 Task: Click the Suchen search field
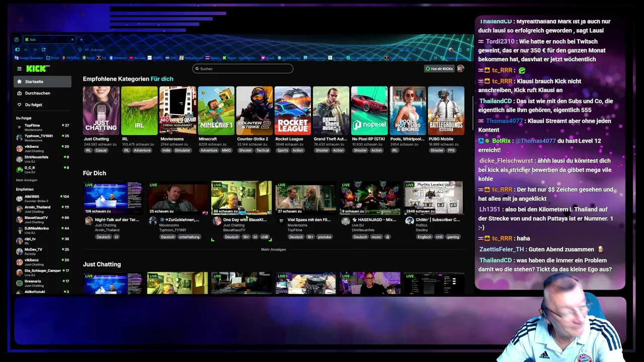(243, 68)
